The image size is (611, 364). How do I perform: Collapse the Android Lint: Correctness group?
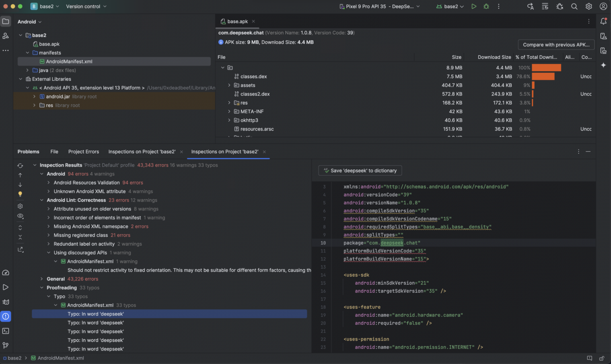[42, 200]
